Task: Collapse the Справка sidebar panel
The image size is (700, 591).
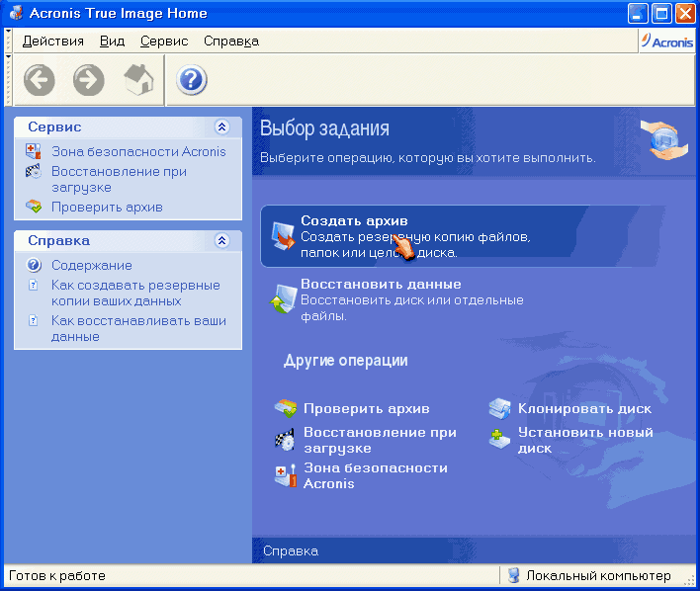Action: click(x=221, y=240)
